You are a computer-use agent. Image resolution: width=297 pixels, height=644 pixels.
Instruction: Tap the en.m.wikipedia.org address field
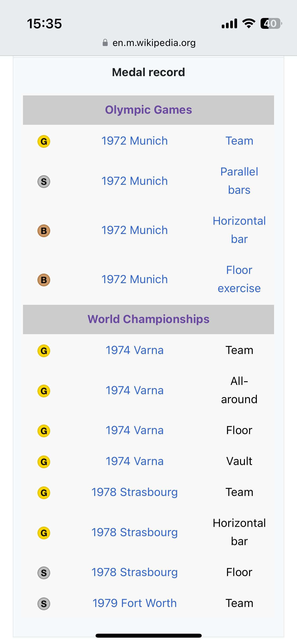coord(149,43)
